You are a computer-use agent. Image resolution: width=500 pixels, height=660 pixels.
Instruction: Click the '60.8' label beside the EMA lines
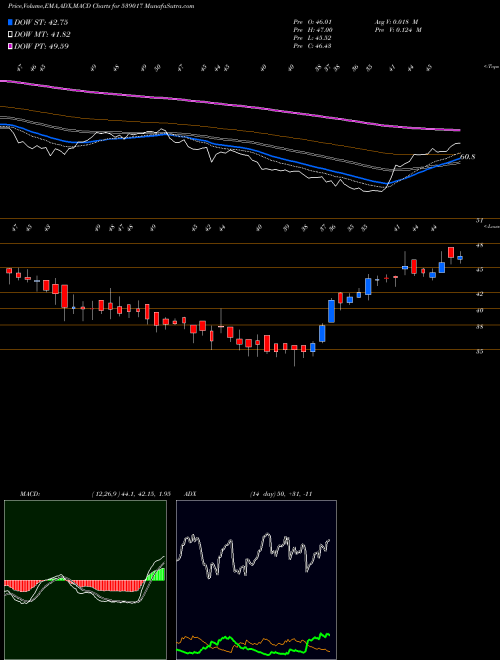(x=468, y=157)
